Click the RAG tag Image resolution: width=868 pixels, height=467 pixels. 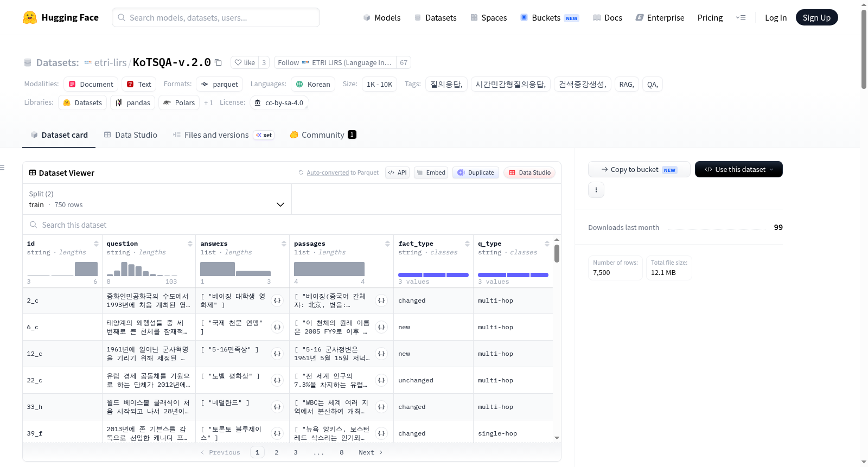click(627, 84)
